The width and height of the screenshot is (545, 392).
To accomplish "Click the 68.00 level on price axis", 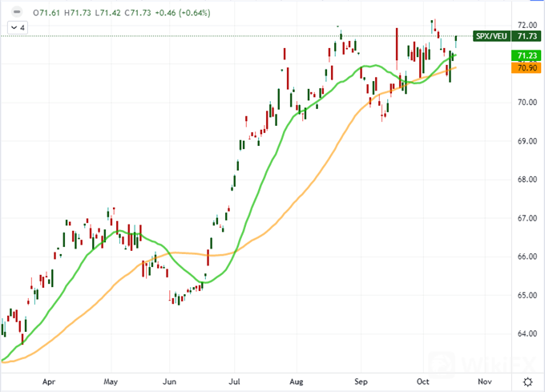I will 527,180.
